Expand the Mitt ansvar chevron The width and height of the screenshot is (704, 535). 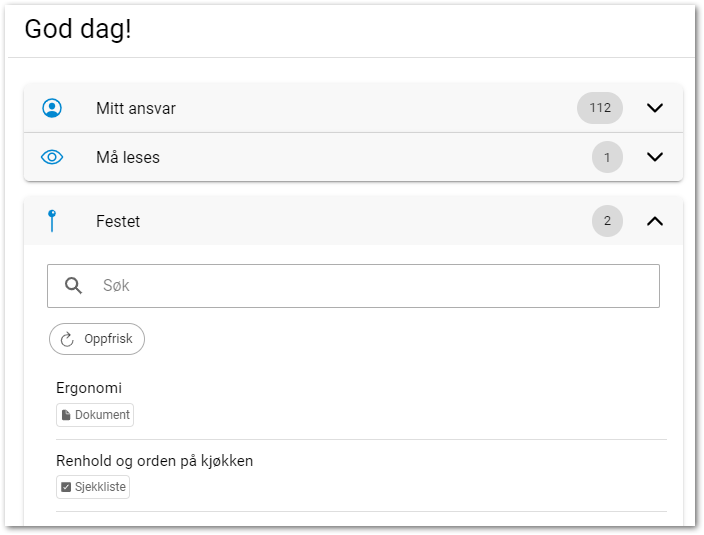655,108
